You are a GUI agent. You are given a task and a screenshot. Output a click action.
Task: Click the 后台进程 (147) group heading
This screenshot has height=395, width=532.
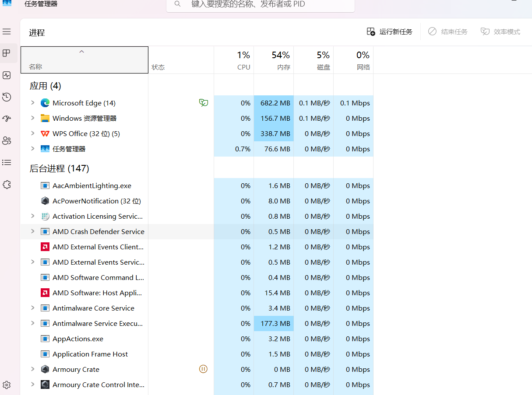[x=59, y=168]
